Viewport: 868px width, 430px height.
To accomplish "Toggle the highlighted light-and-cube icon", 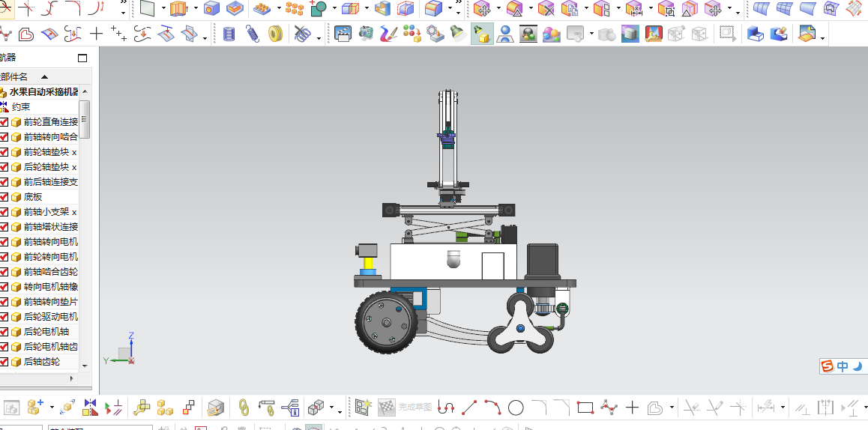I will coord(482,34).
